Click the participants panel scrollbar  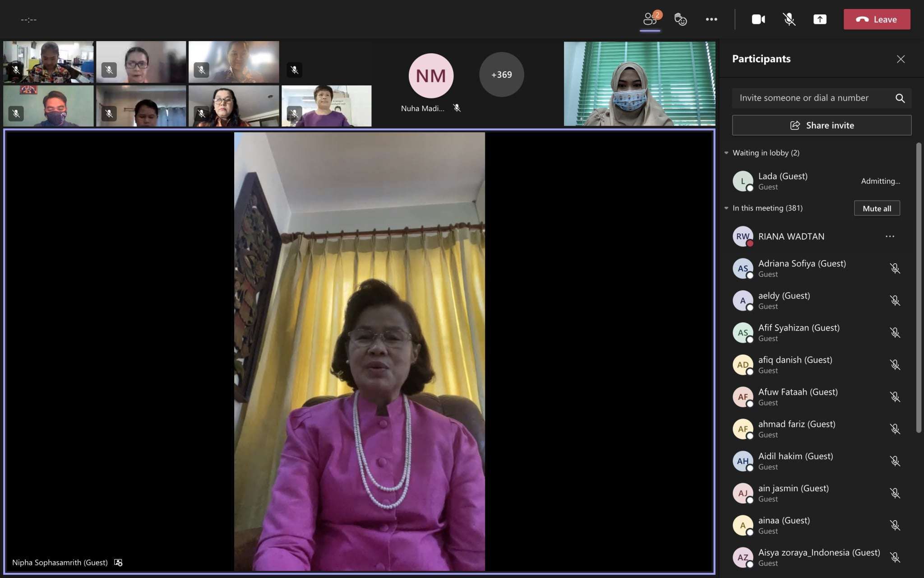point(919,287)
